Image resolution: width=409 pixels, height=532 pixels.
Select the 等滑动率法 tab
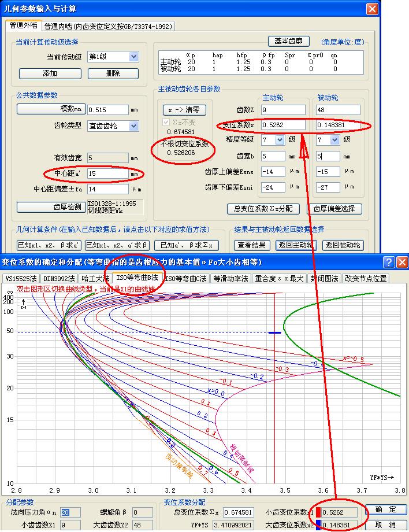[230, 279]
